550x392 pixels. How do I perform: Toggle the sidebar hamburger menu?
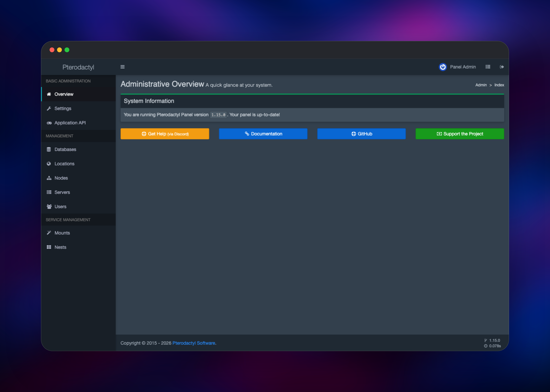pos(122,67)
